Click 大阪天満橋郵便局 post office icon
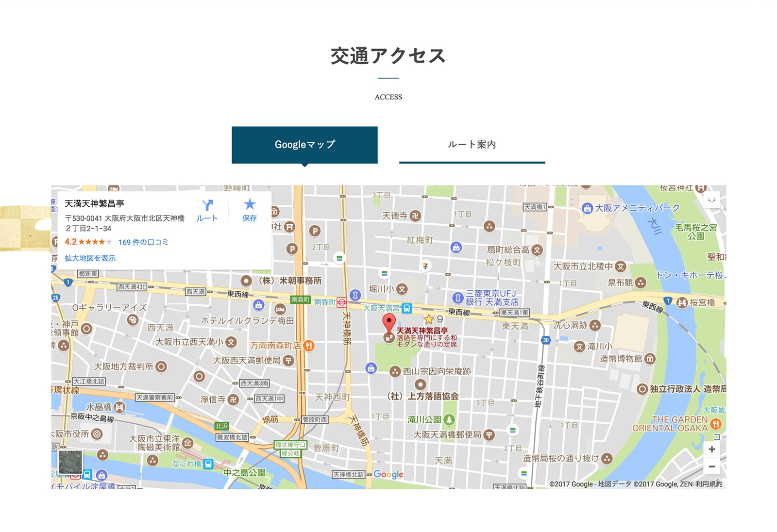777x532 pixels. tap(489, 435)
